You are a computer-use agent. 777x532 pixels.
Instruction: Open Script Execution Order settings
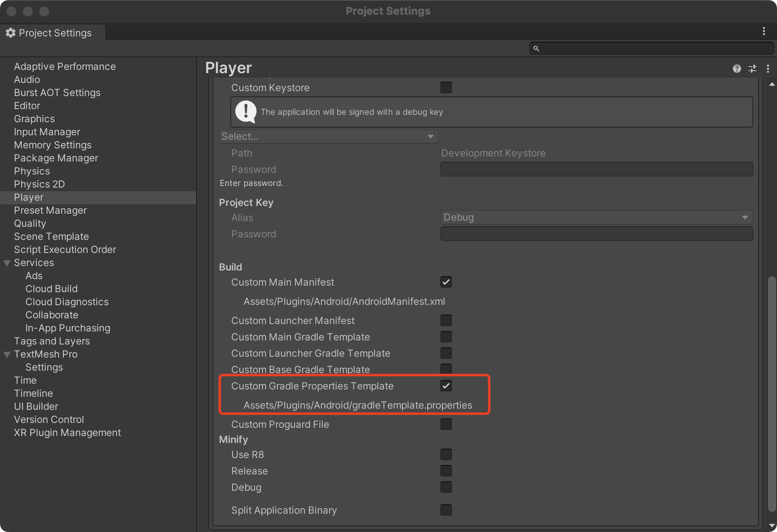pos(65,249)
